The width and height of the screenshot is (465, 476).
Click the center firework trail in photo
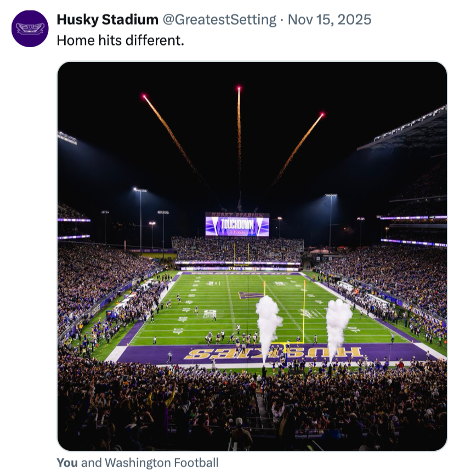pos(239,137)
